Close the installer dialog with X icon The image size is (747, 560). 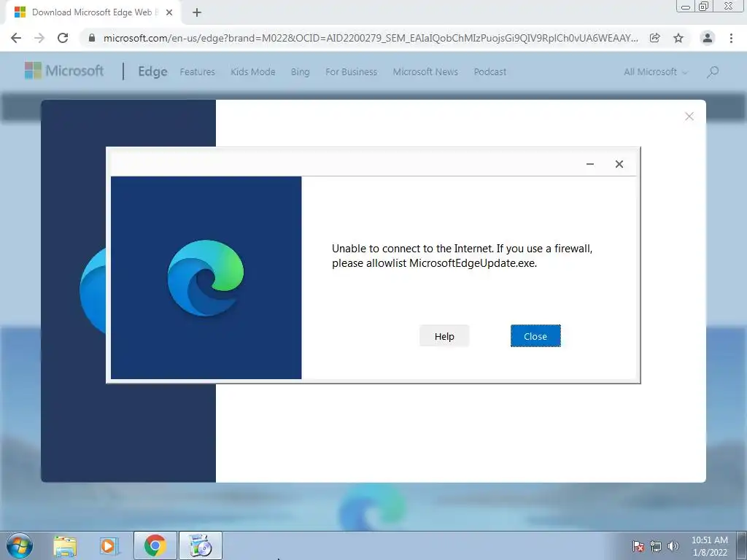[x=619, y=164]
